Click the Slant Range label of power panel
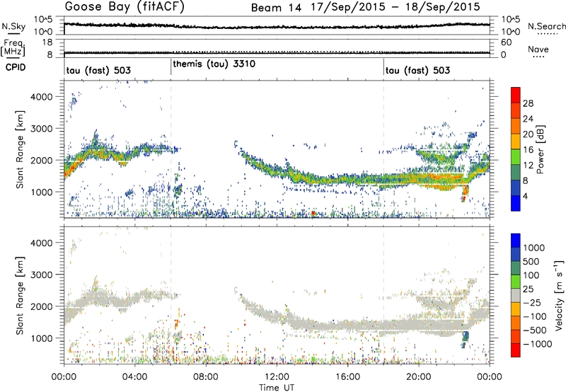The image size is (566, 392). pyautogui.click(x=20, y=149)
